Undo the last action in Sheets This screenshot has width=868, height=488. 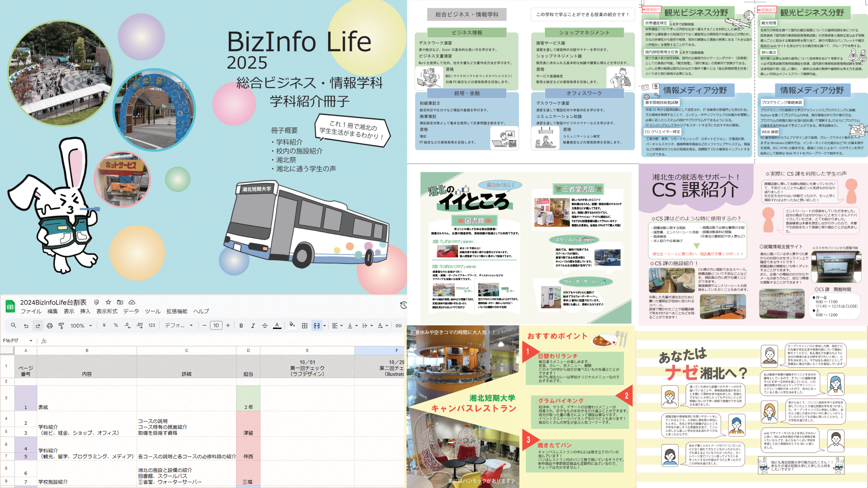click(x=26, y=325)
